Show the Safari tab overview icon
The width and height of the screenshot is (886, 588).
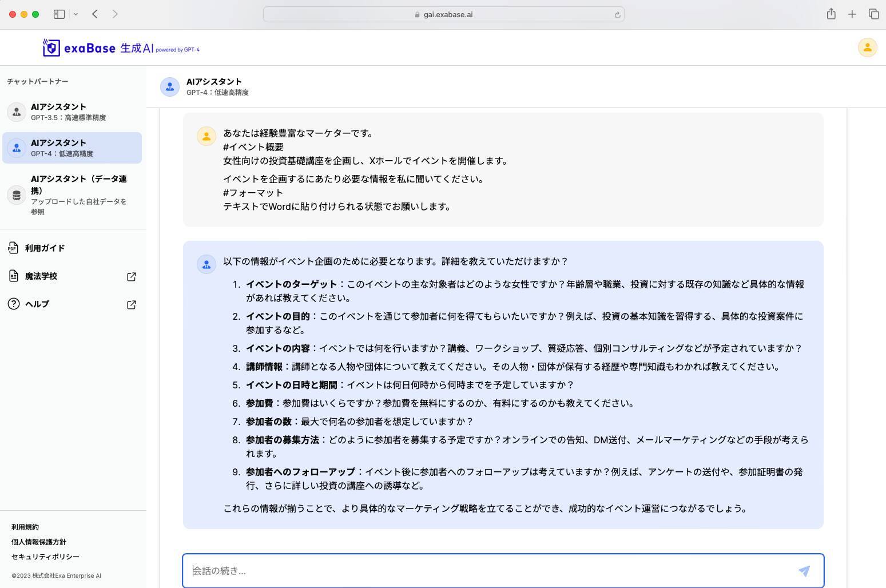tap(873, 14)
